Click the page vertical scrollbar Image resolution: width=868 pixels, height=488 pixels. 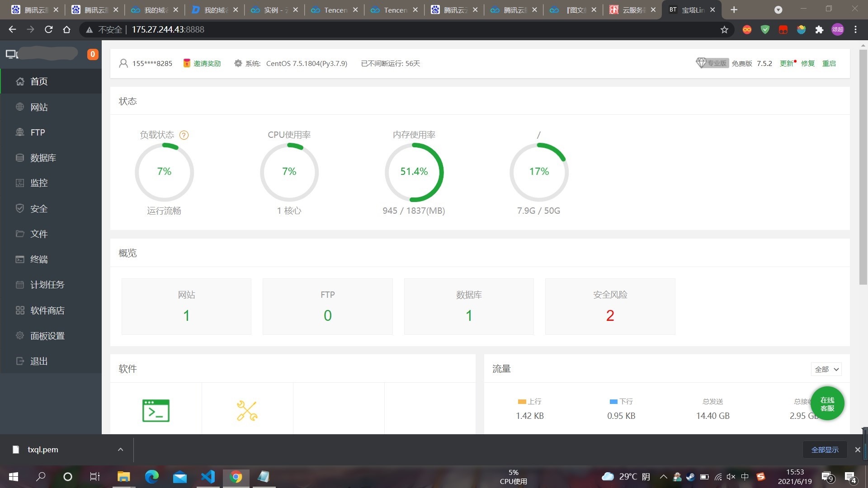[863, 167]
